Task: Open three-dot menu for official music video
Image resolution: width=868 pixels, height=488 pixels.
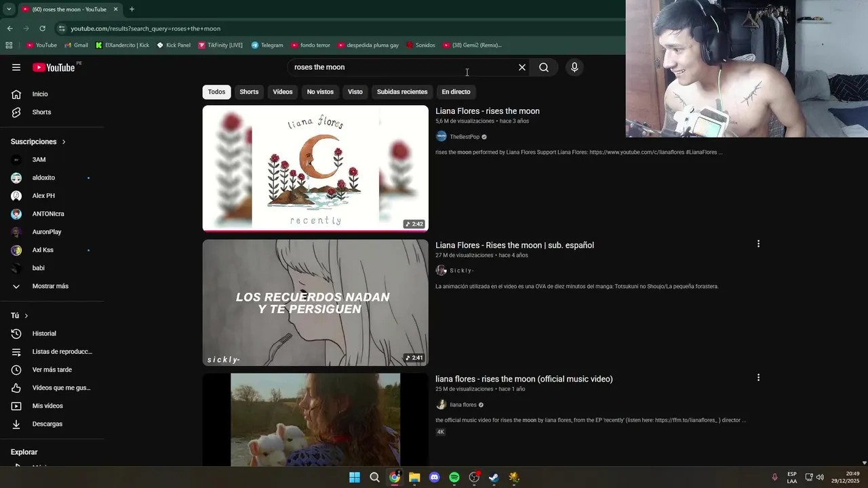Action: tap(758, 378)
